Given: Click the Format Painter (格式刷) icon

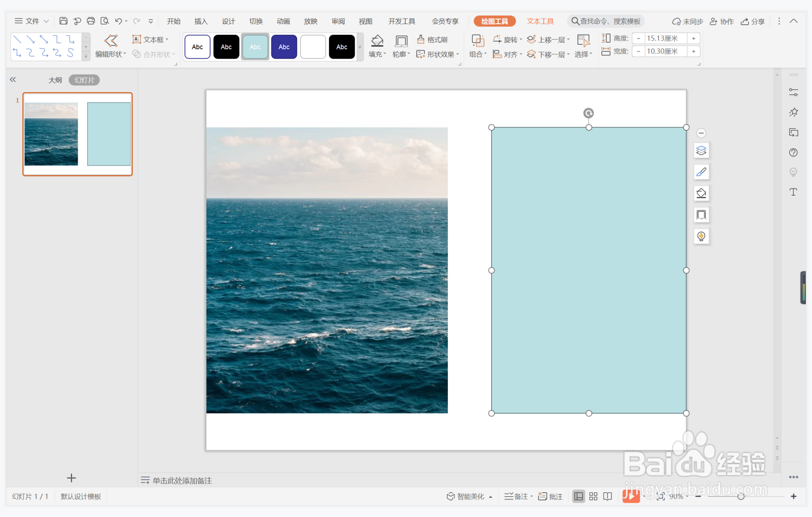Looking at the screenshot, I should (421, 39).
